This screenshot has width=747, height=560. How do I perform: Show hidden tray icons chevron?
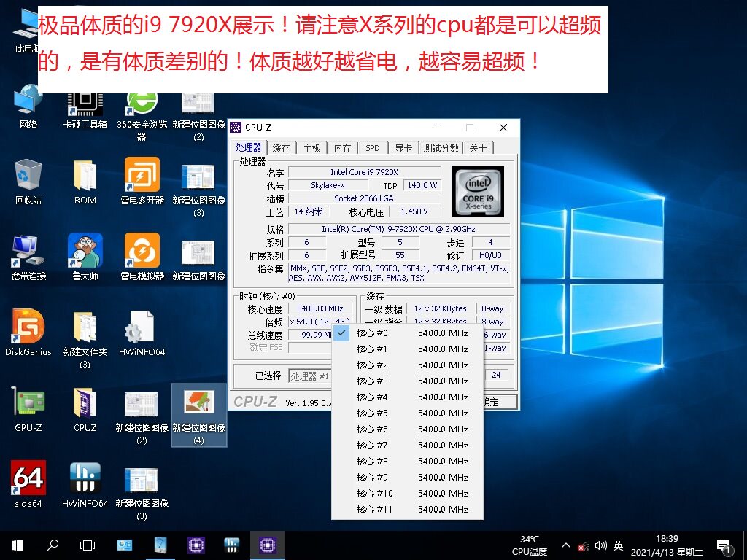coord(565,545)
